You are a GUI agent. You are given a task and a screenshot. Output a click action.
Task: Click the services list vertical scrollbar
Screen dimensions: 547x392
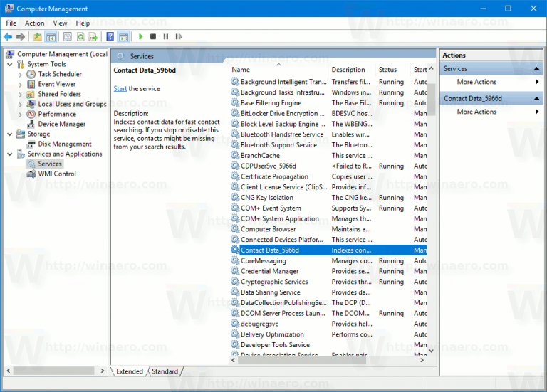(431, 213)
